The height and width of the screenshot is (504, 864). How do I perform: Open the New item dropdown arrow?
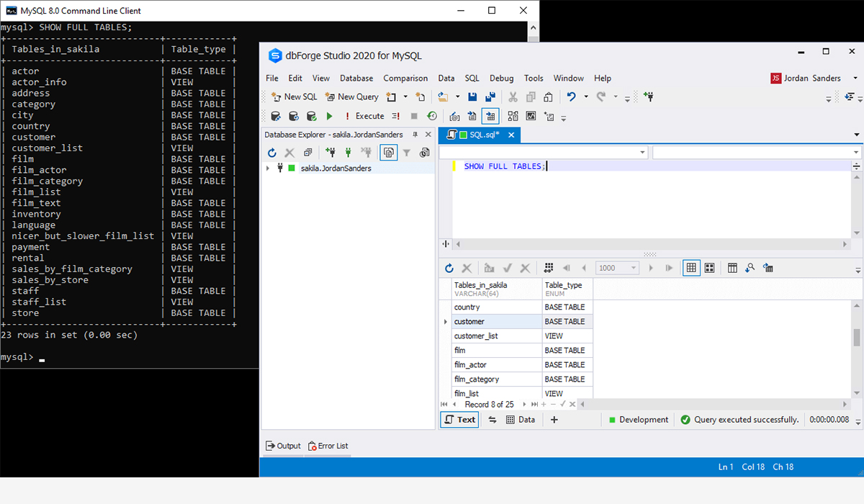(405, 96)
